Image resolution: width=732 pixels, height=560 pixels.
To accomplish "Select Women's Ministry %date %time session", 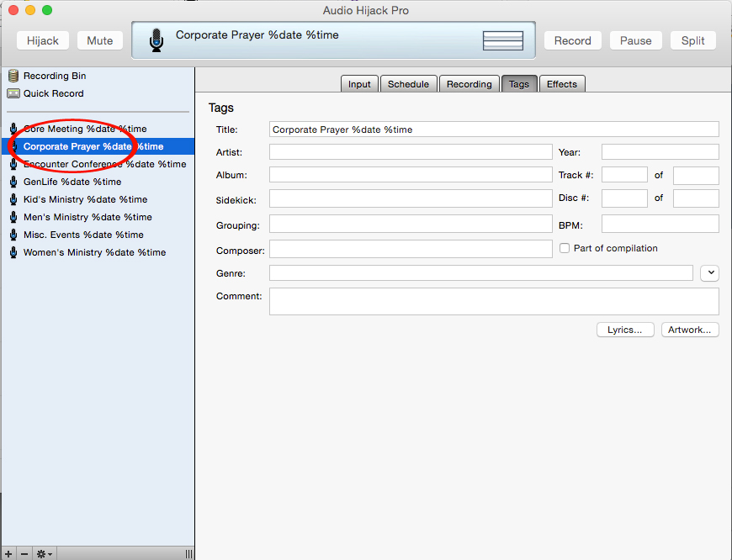I will pyautogui.click(x=98, y=252).
